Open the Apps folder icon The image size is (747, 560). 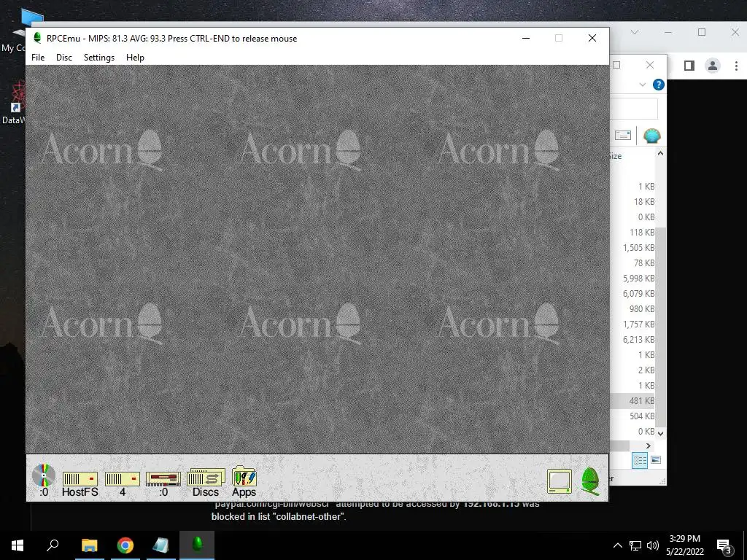point(244,482)
